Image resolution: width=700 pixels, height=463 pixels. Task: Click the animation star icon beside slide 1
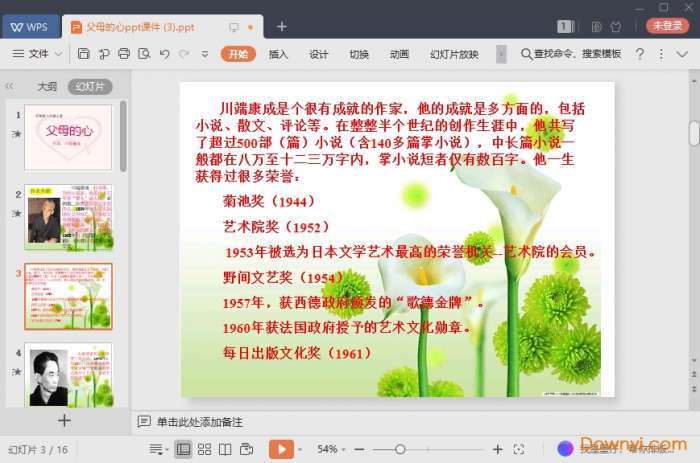(x=17, y=133)
